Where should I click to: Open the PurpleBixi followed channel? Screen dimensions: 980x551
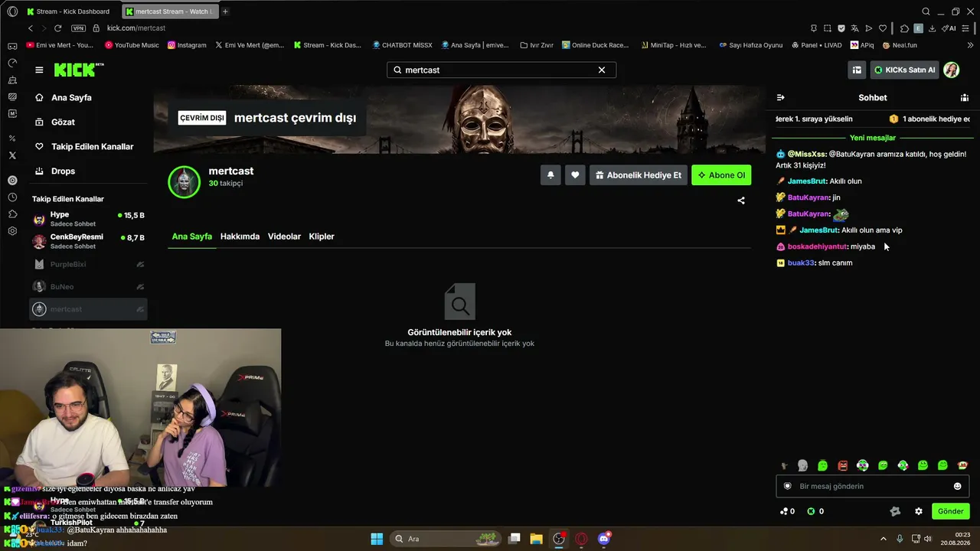88,264
